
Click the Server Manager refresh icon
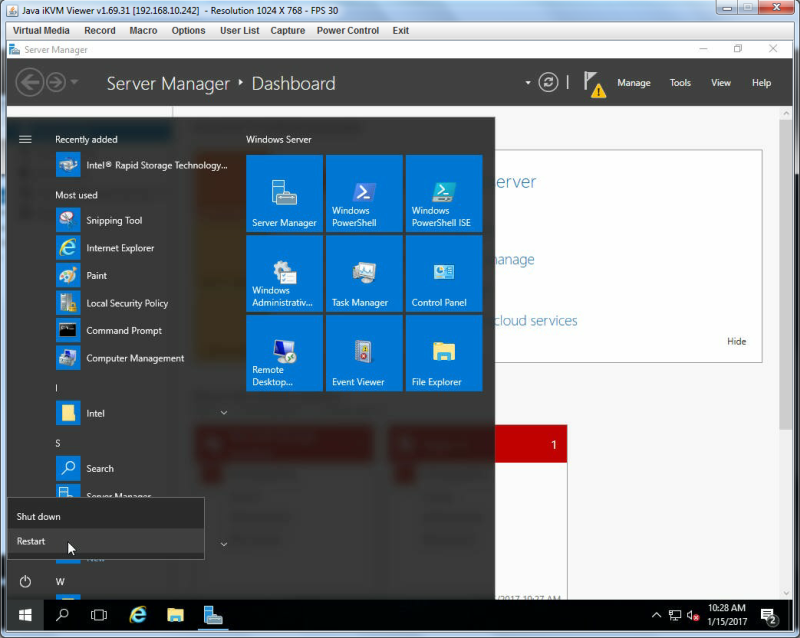[x=548, y=83]
